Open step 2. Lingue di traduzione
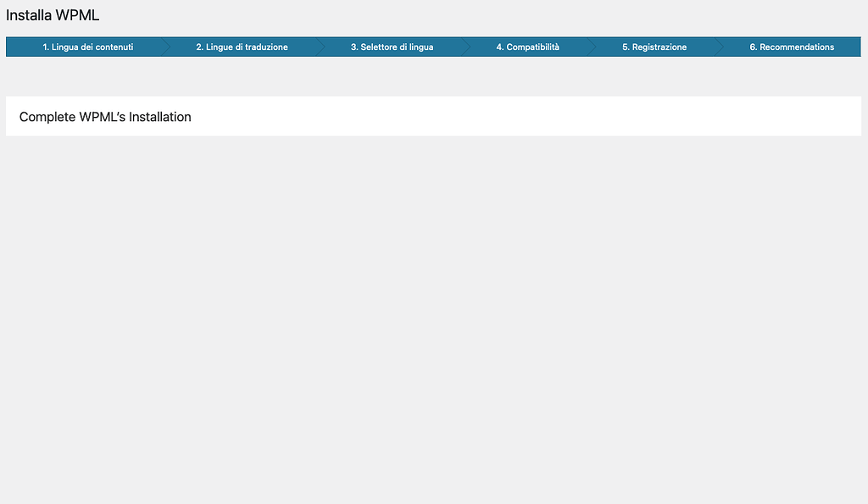868x504 pixels. (x=242, y=47)
